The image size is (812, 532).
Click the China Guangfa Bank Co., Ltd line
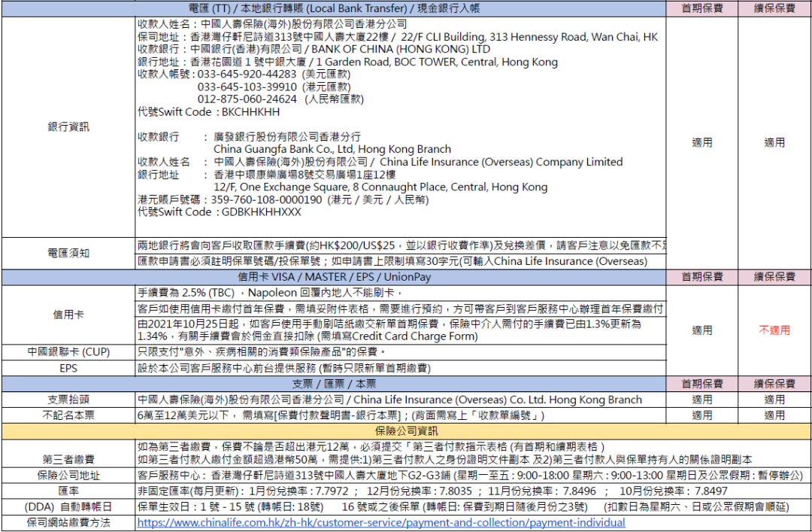(332, 149)
